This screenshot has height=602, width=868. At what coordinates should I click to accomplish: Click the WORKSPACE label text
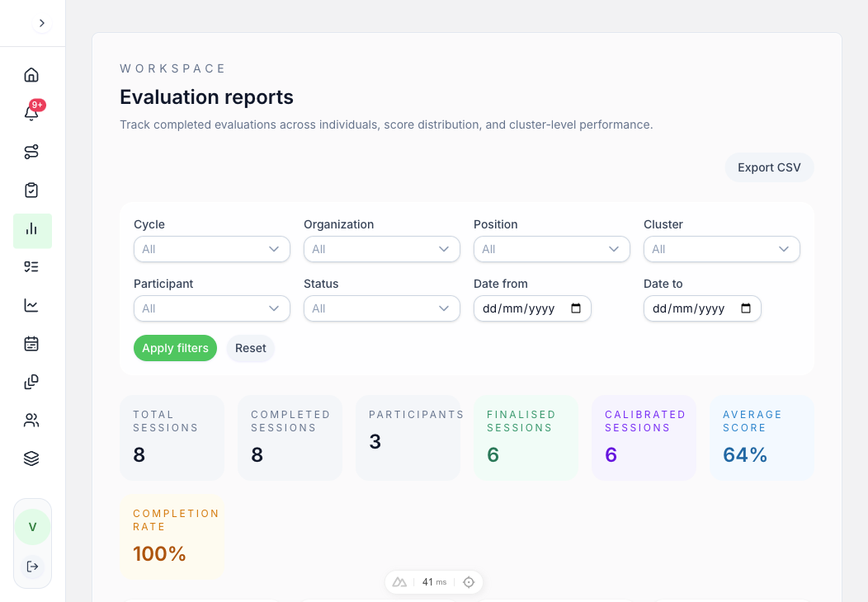[x=172, y=68]
